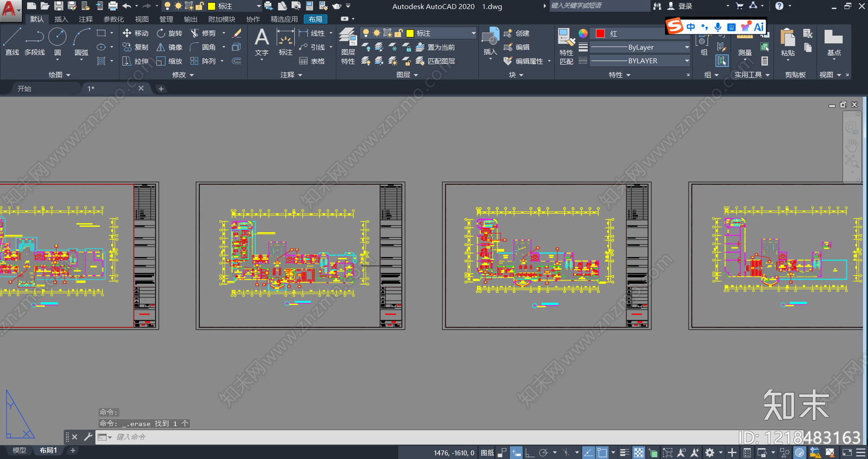Insert a 表格 table
This screenshot has width=868, height=459.
312,61
